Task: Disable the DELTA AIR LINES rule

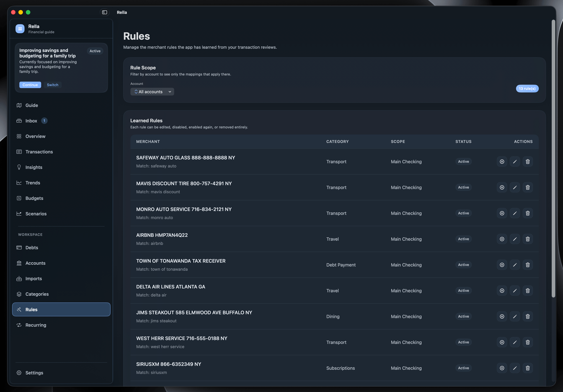Action: tap(502, 291)
